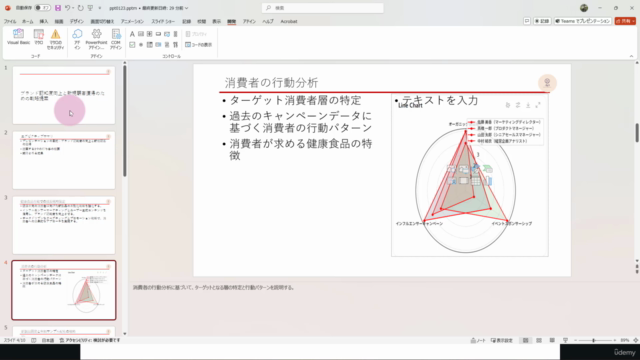Image resolution: width=640 pixels, height=360 pixels.
Task: Switch to the Animations ribbon tab
Action: pos(132,21)
